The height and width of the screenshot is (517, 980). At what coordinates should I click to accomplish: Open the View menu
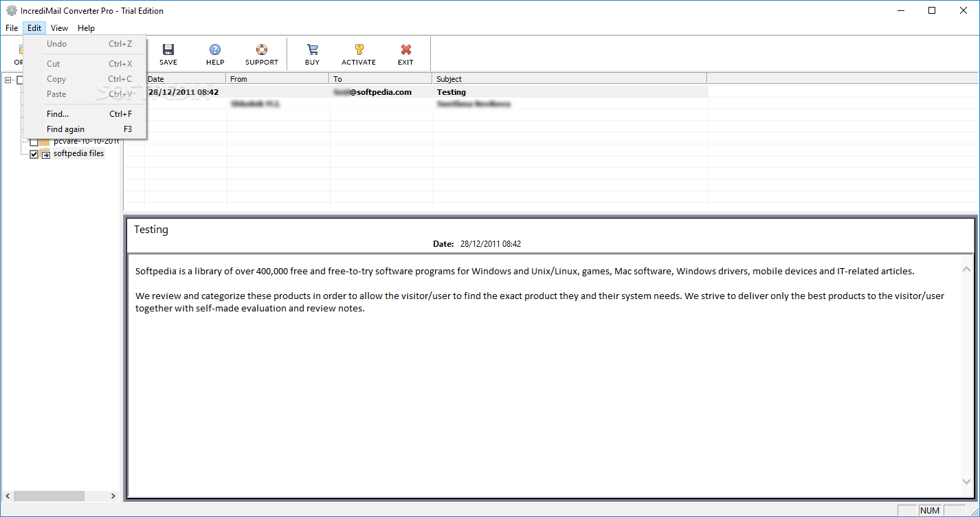pos(59,28)
